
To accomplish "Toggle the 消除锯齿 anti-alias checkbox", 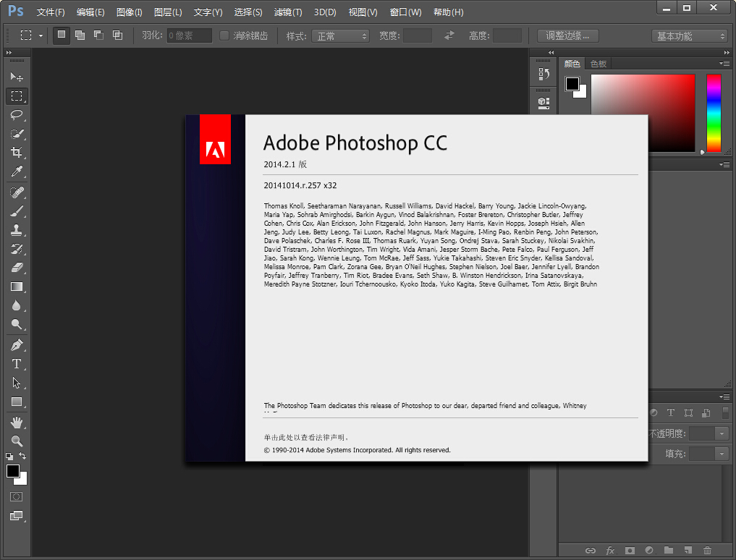I will (224, 35).
